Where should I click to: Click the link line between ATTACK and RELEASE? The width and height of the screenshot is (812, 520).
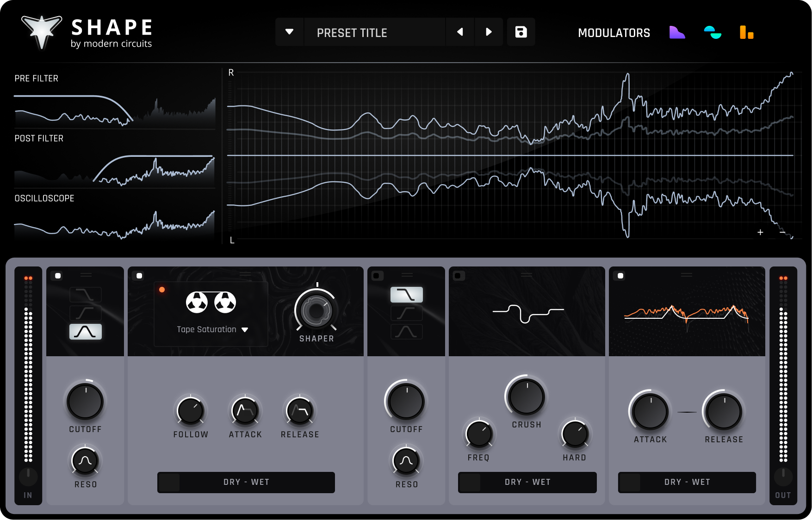(x=687, y=412)
